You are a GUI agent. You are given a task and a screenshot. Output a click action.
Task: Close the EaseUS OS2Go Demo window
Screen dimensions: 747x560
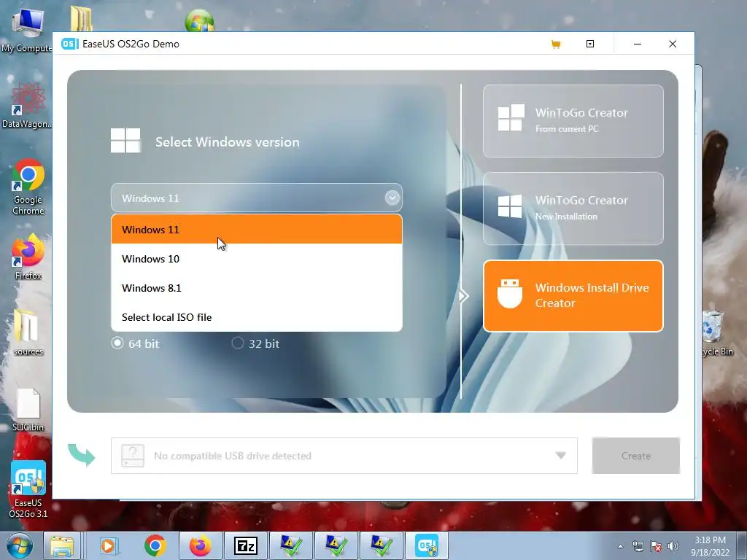[672, 44]
